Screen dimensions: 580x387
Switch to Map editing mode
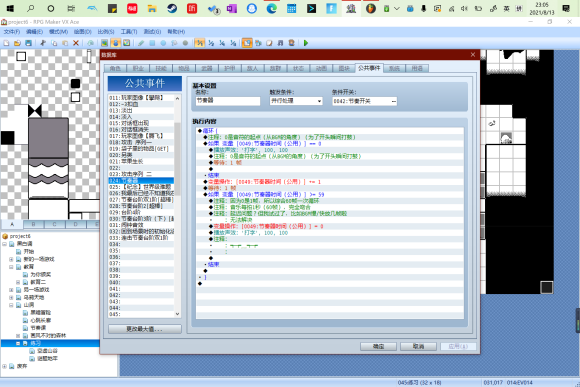coord(105,43)
